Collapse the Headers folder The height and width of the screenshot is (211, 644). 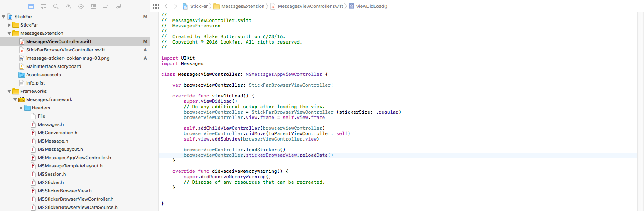(x=21, y=108)
